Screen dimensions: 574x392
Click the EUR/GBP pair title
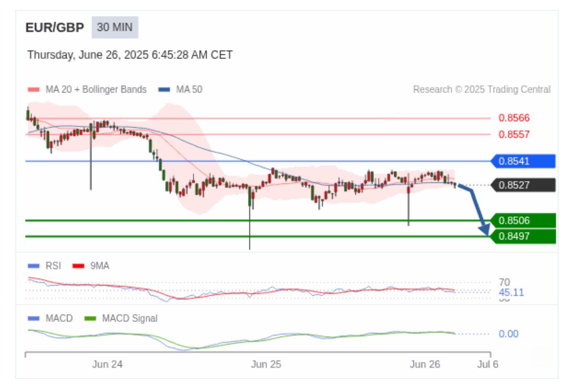[x=55, y=27]
